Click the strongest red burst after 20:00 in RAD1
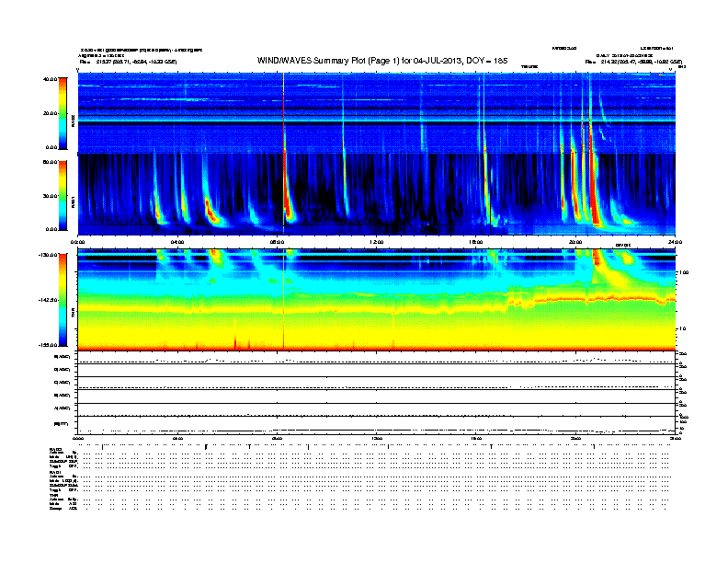 click(x=594, y=190)
